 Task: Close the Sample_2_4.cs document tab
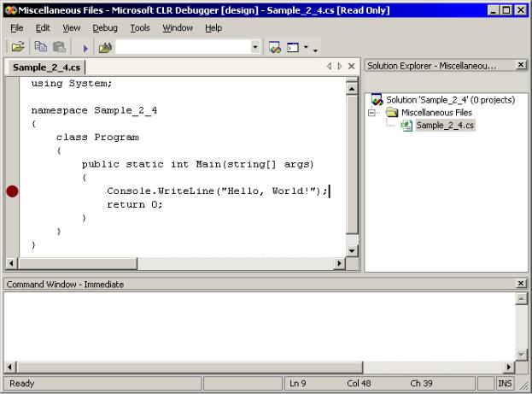pos(352,66)
